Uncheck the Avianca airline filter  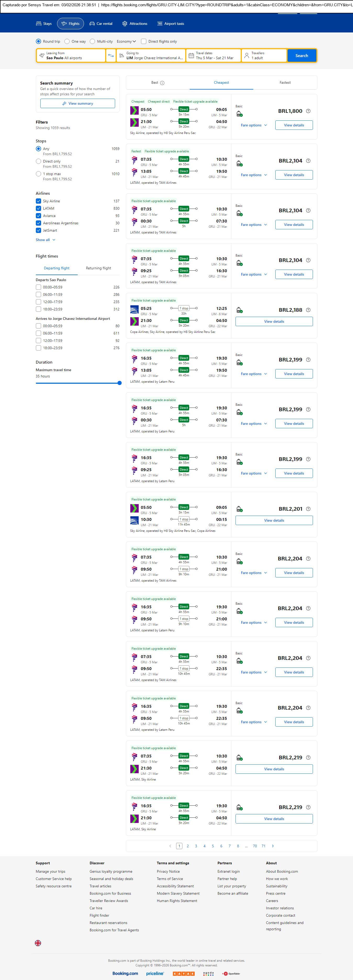(38, 216)
